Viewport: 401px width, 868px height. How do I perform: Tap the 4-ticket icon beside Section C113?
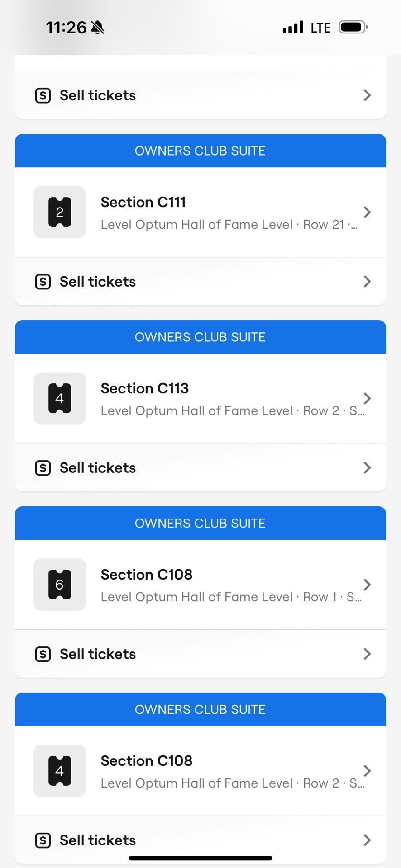pos(60,398)
